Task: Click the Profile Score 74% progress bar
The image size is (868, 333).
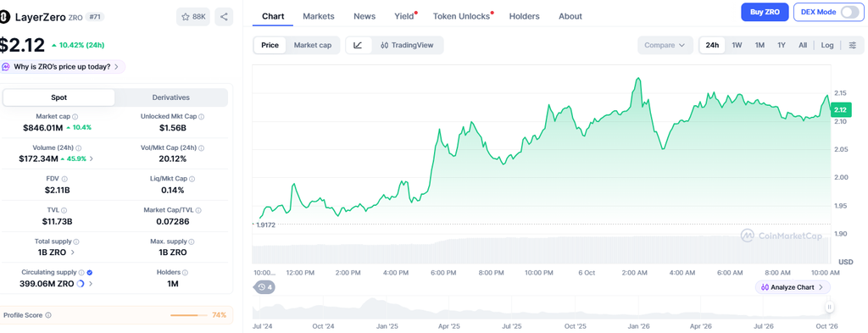Action: click(188, 315)
